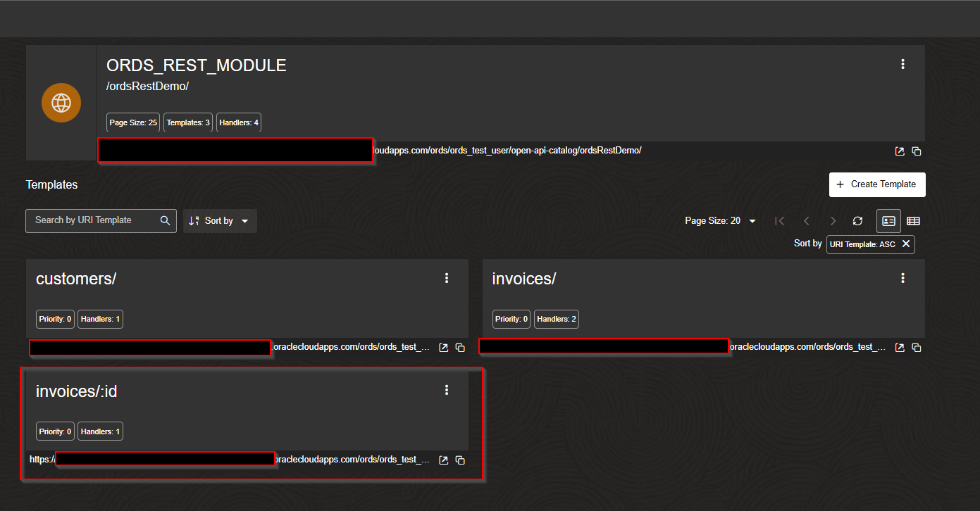Open the ORDS_REST_MODULE options menu
Screen dimensions: 980x511
tap(903, 63)
